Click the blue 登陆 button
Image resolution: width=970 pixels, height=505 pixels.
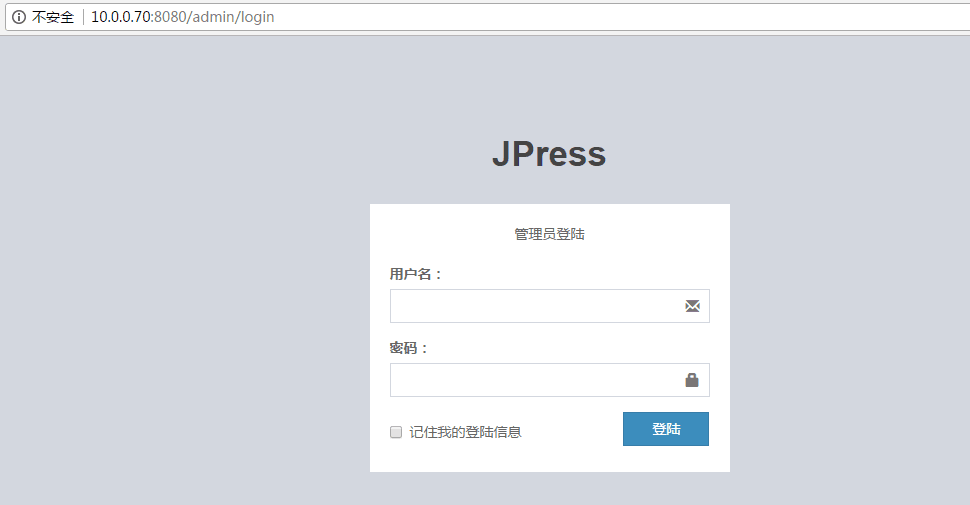pyautogui.click(x=666, y=429)
